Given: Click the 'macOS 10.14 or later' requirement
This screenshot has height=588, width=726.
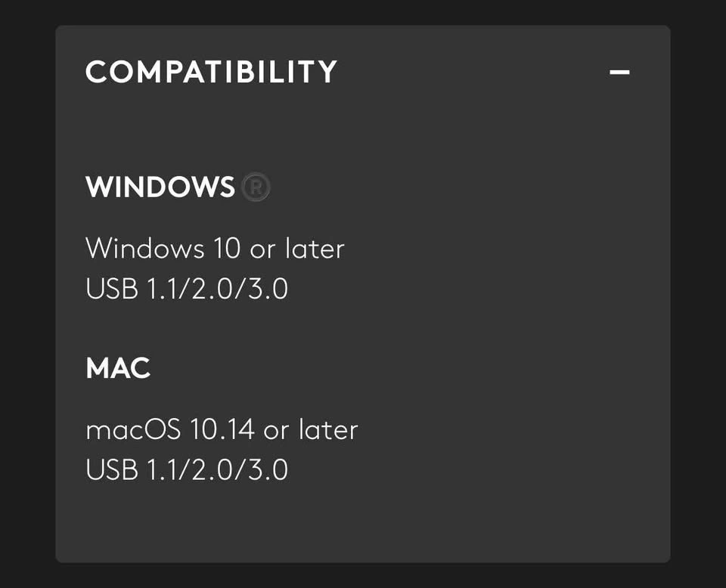Looking at the screenshot, I should 222,430.
